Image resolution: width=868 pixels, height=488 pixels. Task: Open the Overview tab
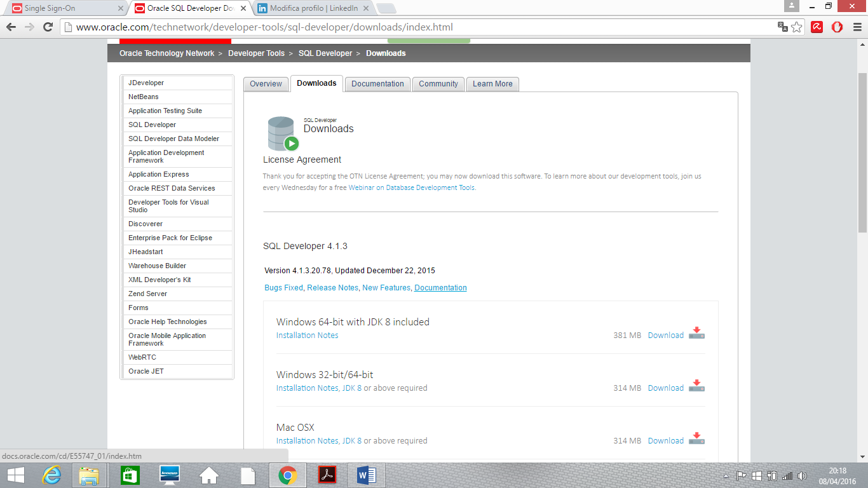[x=266, y=84]
